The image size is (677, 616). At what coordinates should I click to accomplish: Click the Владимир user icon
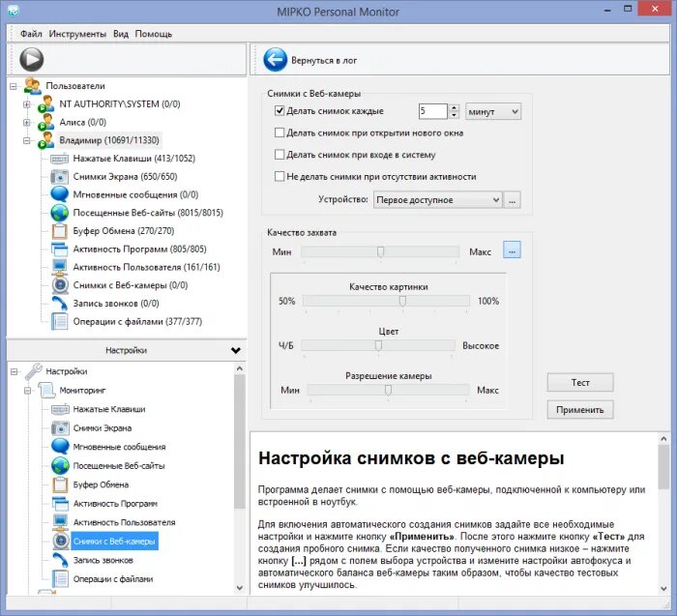click(45, 141)
